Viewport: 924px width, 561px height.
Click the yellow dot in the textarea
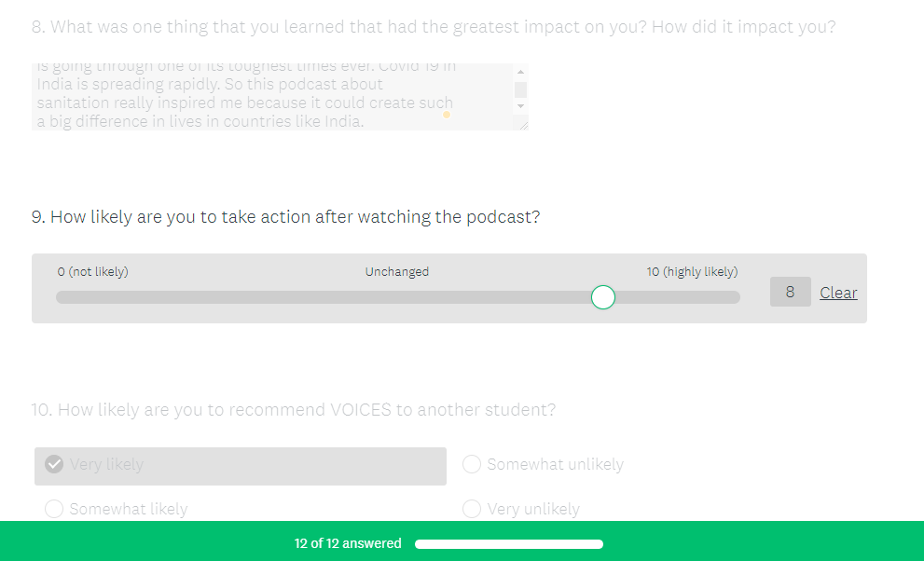pyautogui.click(x=447, y=115)
